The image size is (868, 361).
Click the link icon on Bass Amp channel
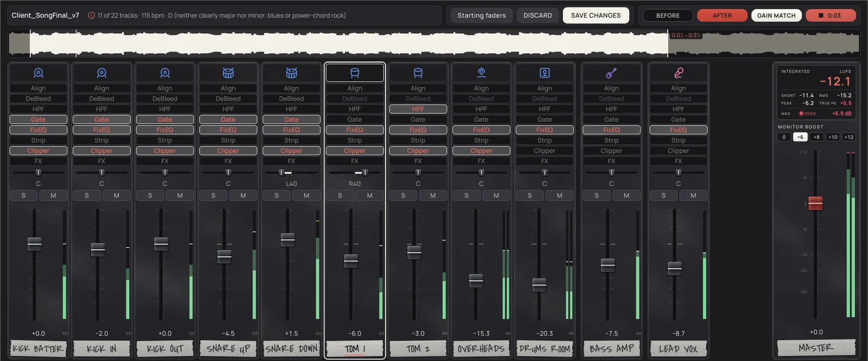639,333
